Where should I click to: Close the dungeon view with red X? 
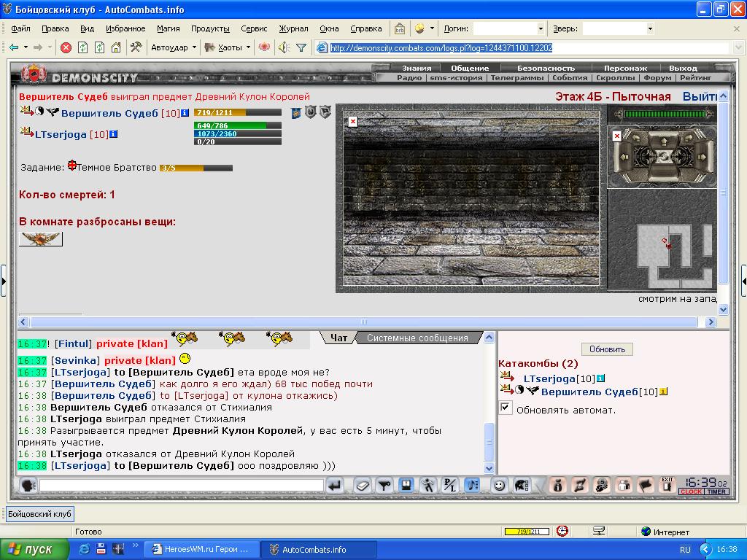click(x=352, y=122)
